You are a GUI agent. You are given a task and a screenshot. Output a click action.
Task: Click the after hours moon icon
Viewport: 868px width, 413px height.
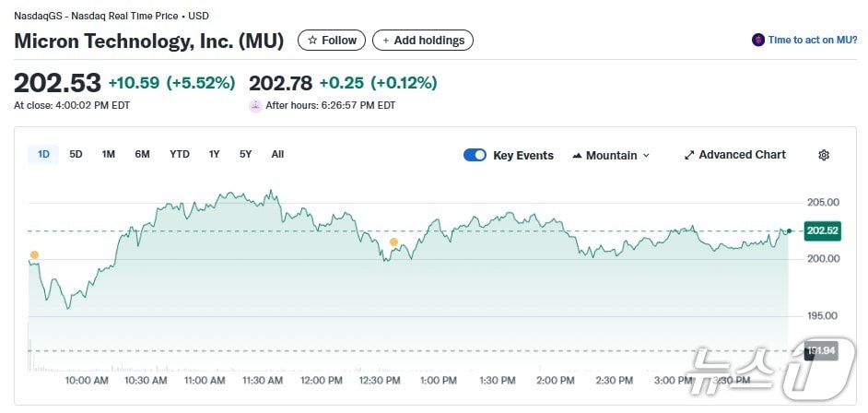pos(255,105)
